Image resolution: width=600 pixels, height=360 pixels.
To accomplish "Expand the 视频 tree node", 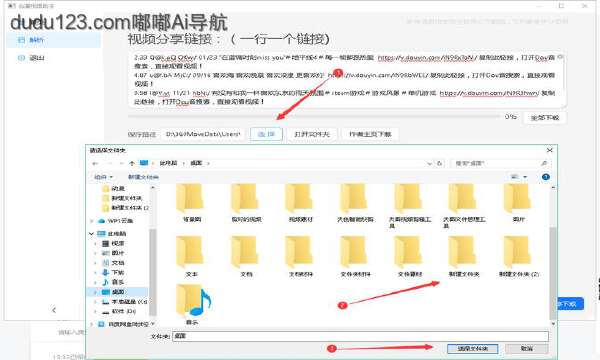I will click(x=96, y=243).
